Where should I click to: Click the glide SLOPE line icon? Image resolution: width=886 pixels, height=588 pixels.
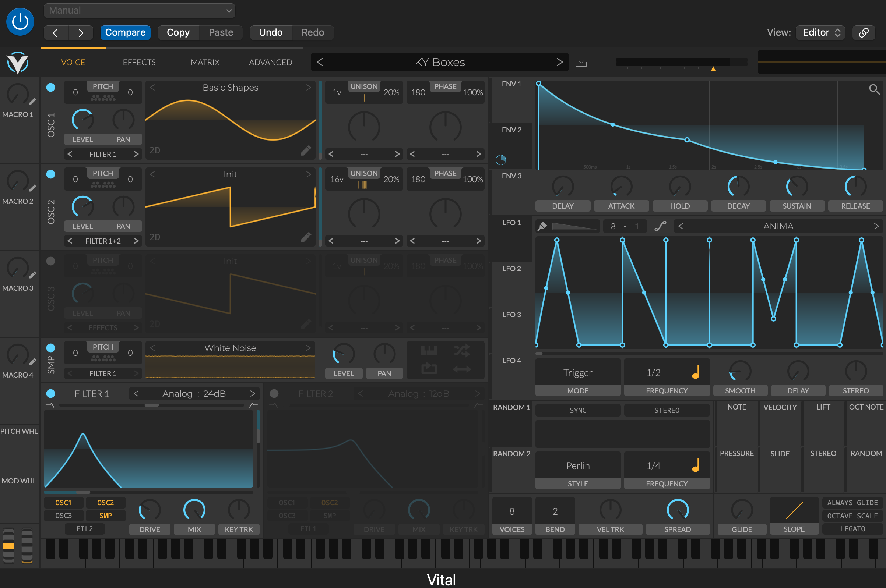pyautogui.click(x=794, y=510)
